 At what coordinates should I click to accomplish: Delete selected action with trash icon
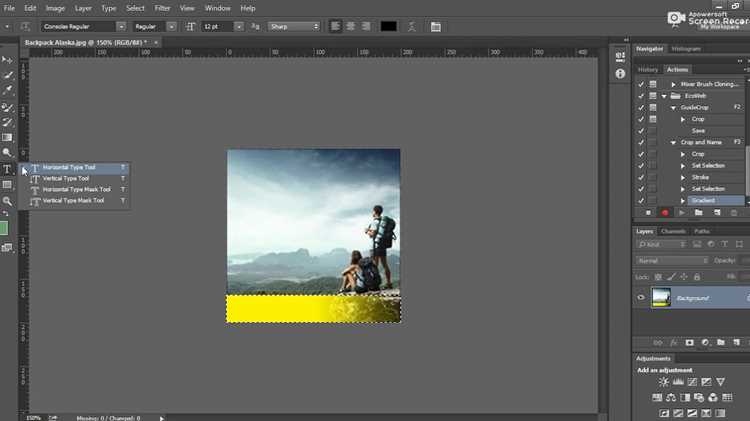734,213
